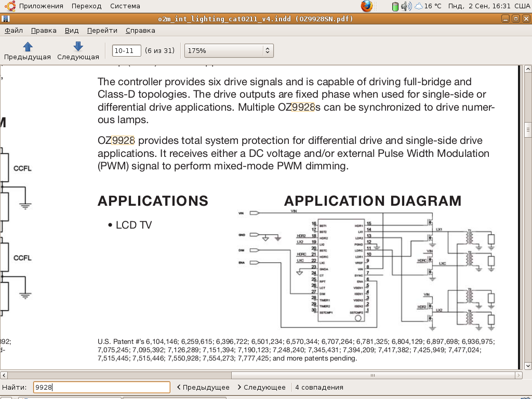Open the Вид menu
The height and width of the screenshot is (399, 532).
click(72, 30)
